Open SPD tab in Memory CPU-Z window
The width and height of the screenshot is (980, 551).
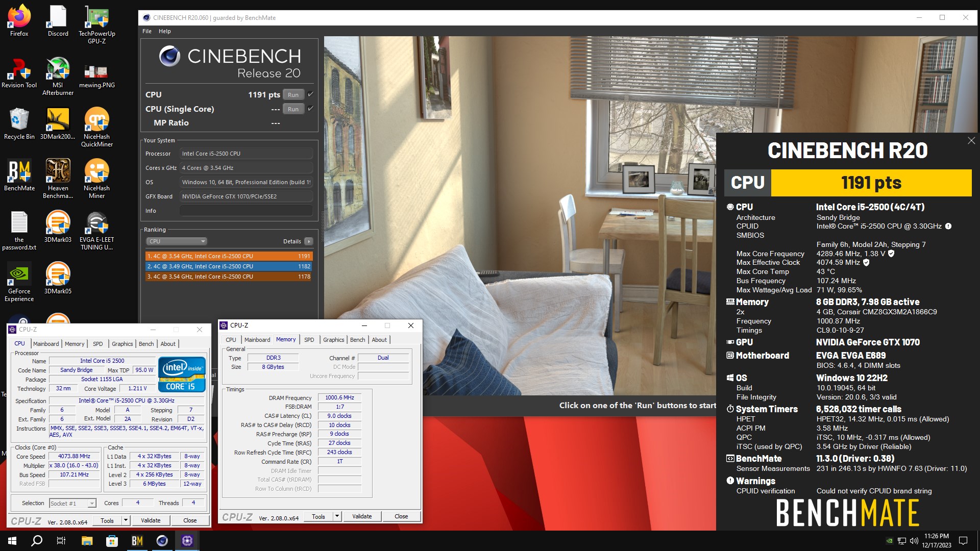click(x=309, y=340)
